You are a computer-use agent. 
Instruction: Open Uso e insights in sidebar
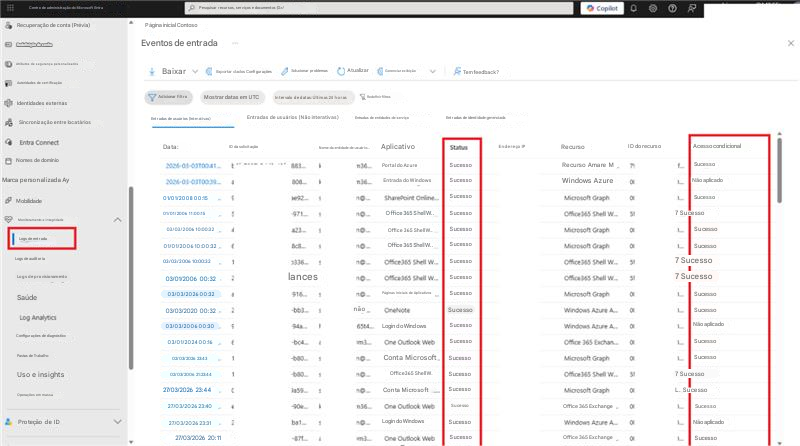point(40,375)
